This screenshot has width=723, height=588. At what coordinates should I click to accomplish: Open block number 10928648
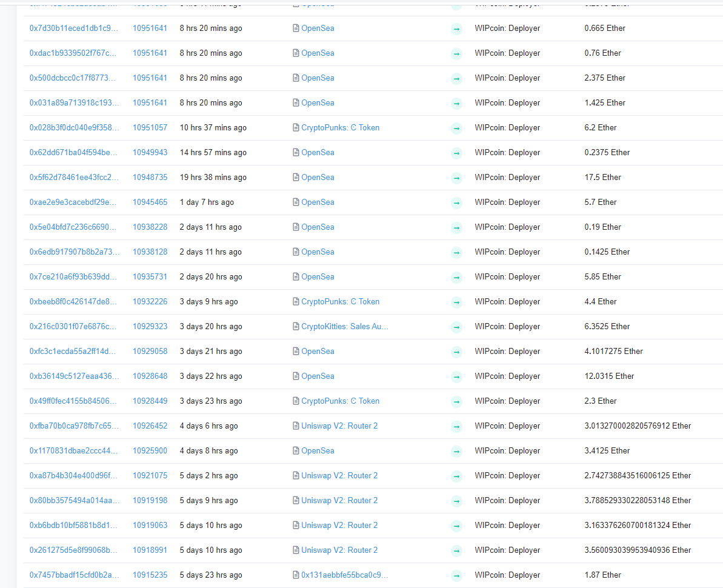[x=150, y=377]
